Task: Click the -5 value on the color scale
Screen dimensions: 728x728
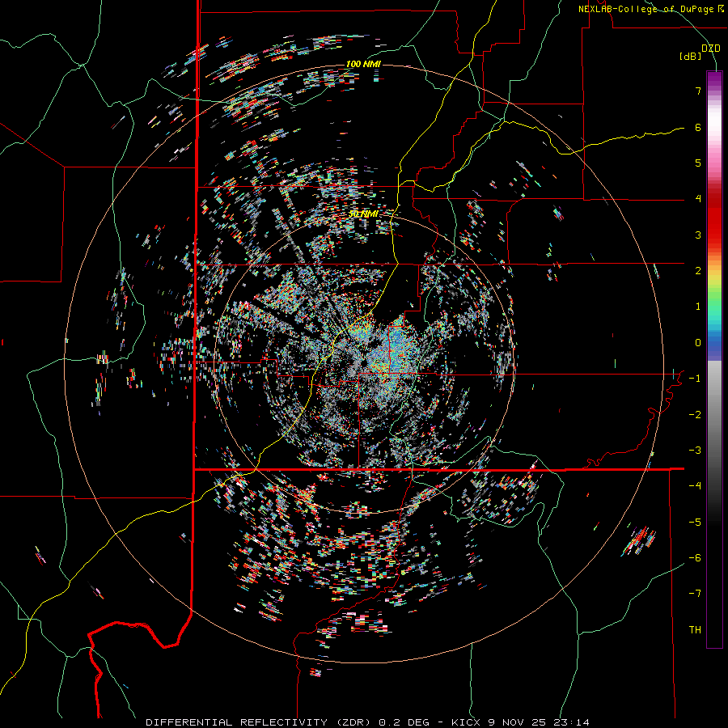Action: pos(695,523)
